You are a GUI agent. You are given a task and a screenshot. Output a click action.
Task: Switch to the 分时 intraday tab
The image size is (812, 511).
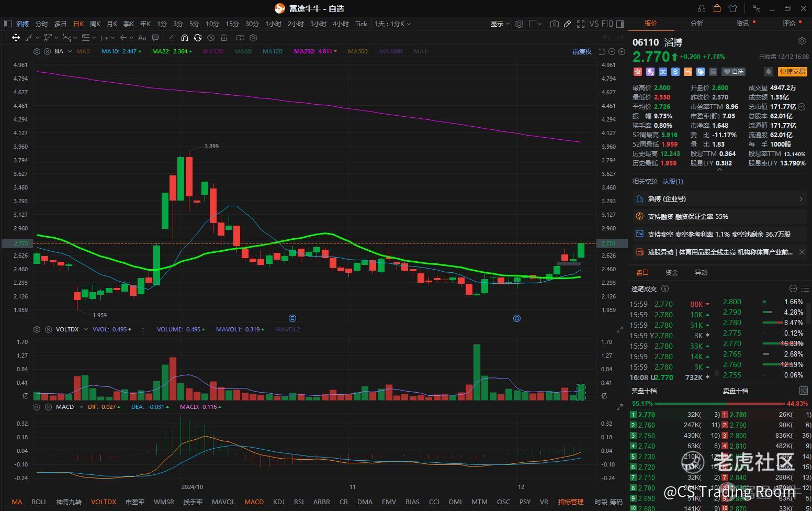pyautogui.click(x=41, y=24)
